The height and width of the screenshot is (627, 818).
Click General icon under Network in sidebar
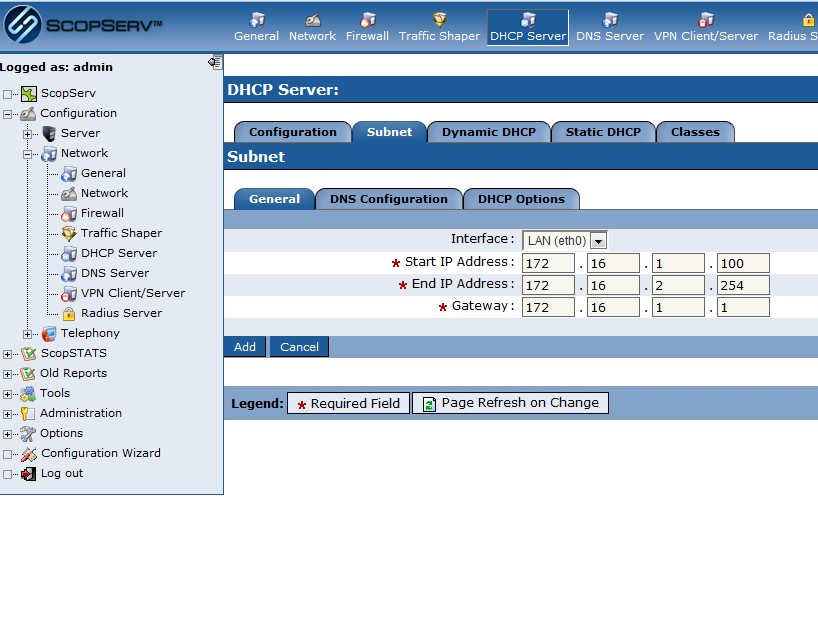click(x=69, y=174)
